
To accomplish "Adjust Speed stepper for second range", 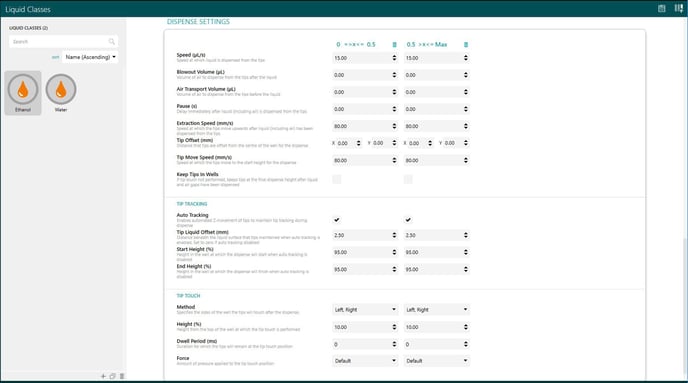I will tap(466, 58).
